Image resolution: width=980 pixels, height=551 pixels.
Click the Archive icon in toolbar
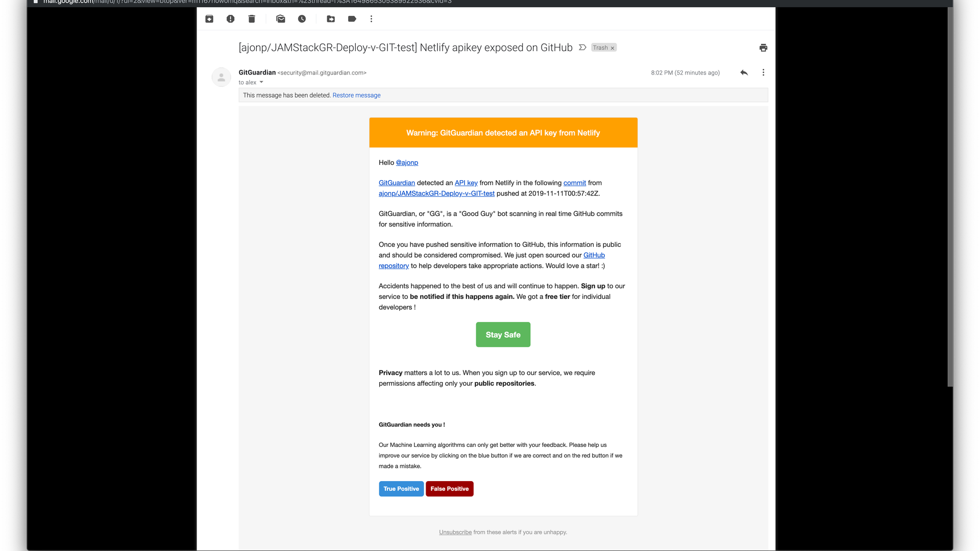pos(209,19)
